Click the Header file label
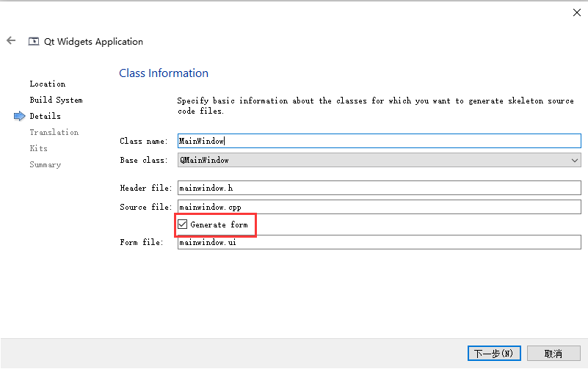 (x=146, y=188)
